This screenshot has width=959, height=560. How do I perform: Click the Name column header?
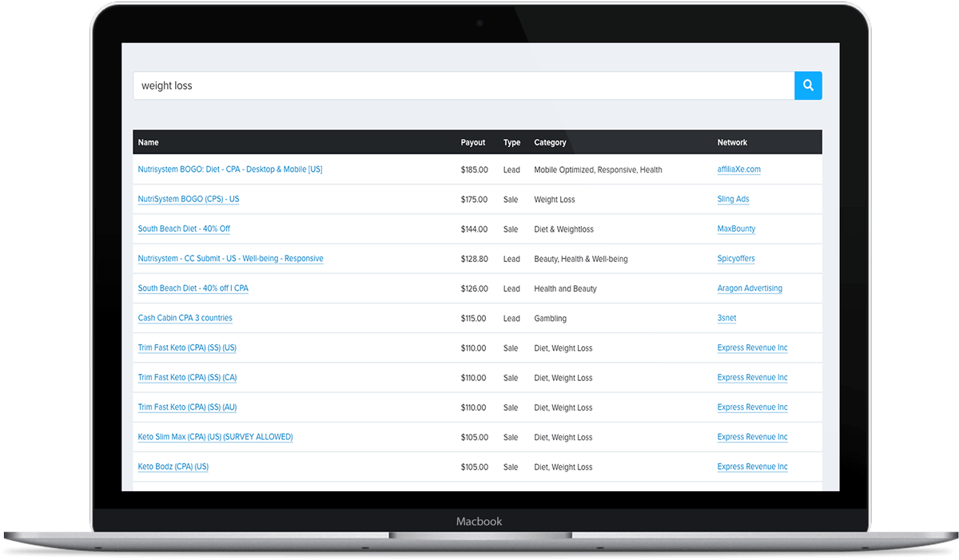click(x=149, y=142)
